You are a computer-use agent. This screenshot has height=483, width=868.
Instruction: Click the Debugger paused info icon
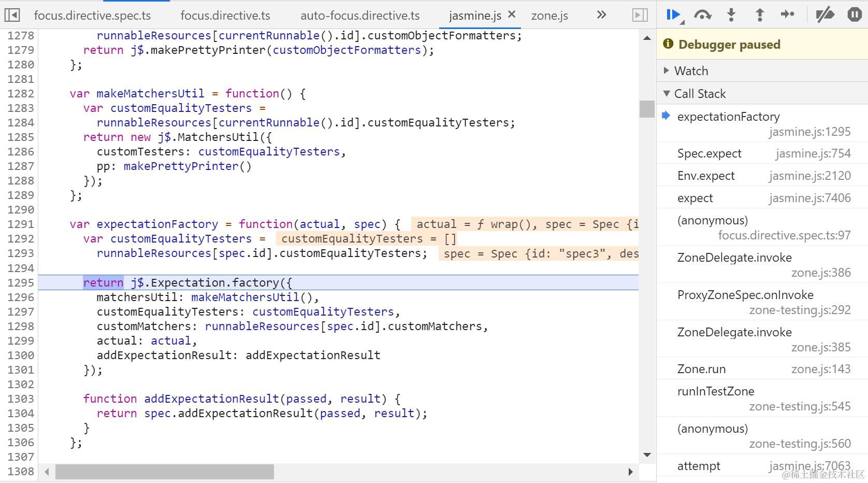(668, 44)
